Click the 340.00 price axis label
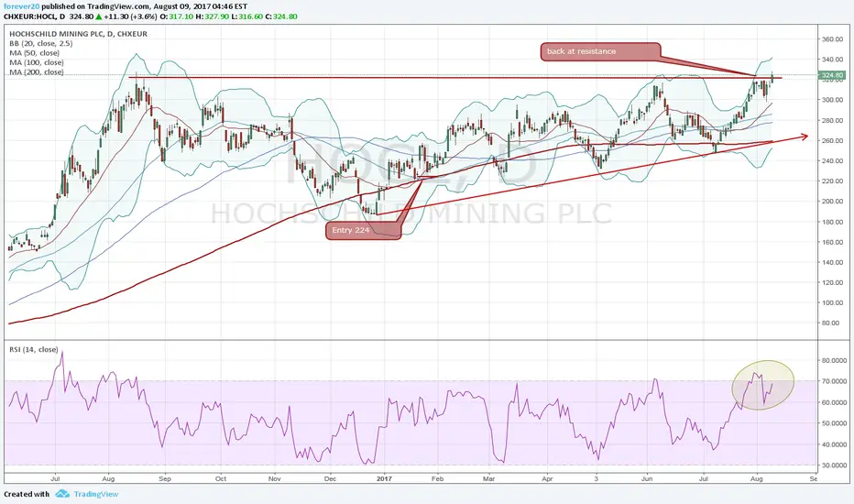This screenshot has height=504, width=854. (x=833, y=60)
